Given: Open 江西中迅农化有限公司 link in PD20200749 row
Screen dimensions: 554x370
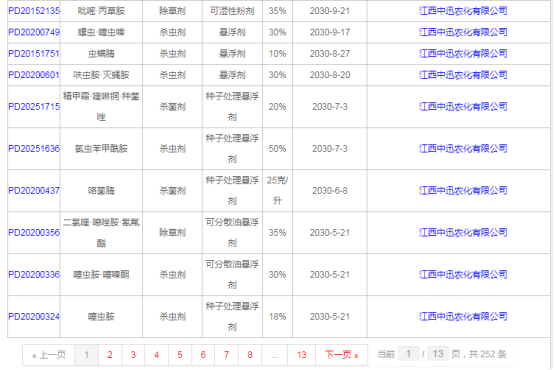Looking at the screenshot, I should [463, 32].
